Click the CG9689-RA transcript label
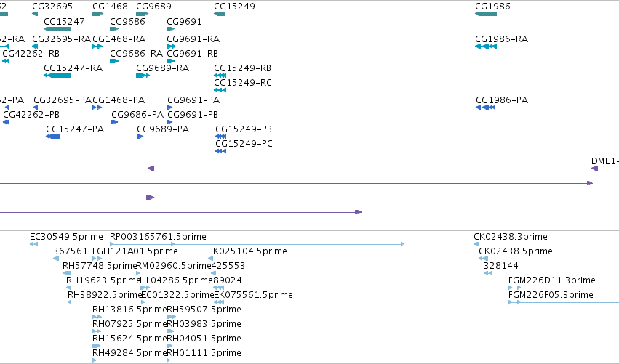619x364 pixels. pos(163,68)
